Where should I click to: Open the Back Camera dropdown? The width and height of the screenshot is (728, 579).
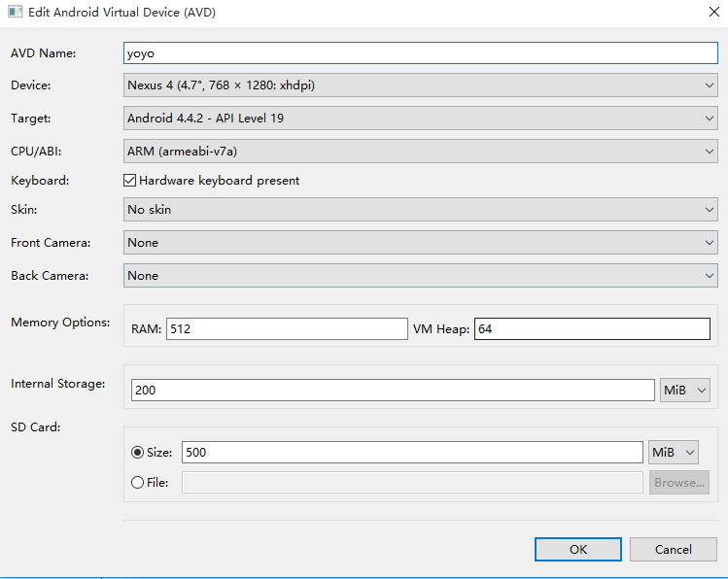click(421, 276)
